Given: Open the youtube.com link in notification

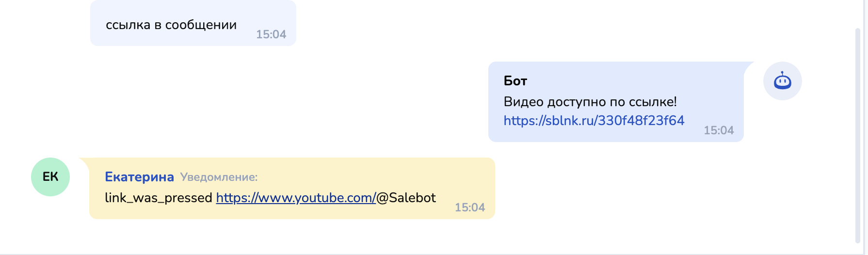Looking at the screenshot, I should [x=296, y=198].
